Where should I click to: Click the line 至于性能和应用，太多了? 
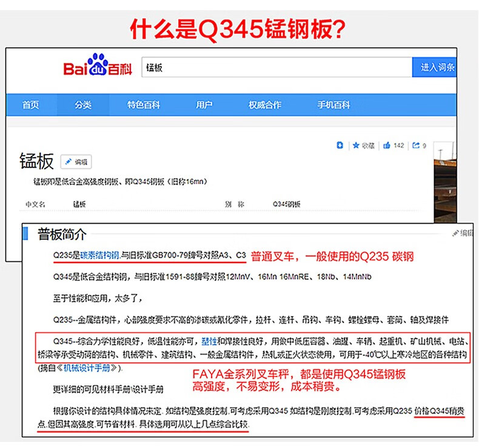(98, 298)
